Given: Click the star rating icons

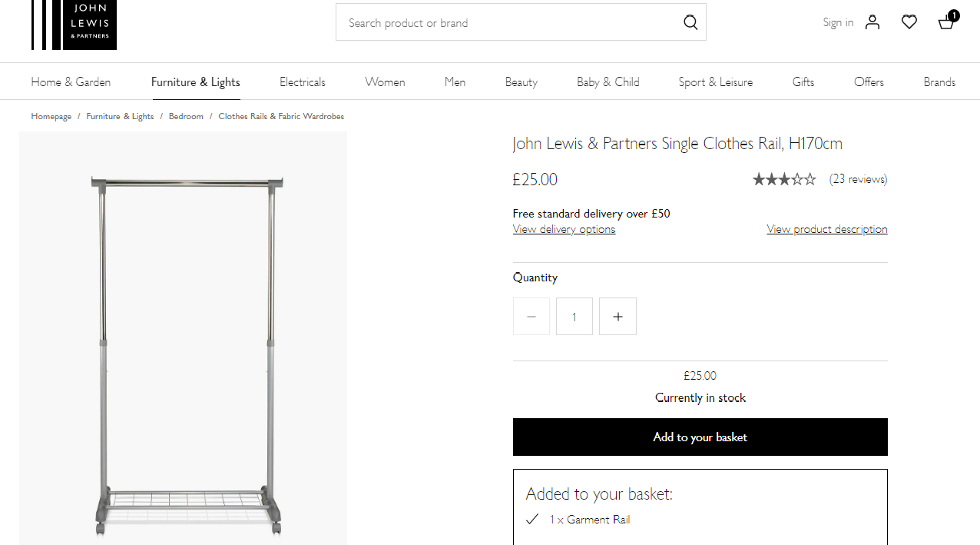Looking at the screenshot, I should click(784, 179).
